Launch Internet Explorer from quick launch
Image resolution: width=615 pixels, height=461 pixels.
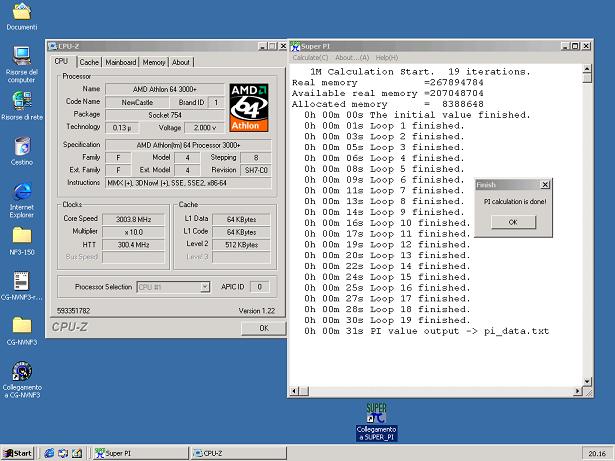click(x=49, y=453)
